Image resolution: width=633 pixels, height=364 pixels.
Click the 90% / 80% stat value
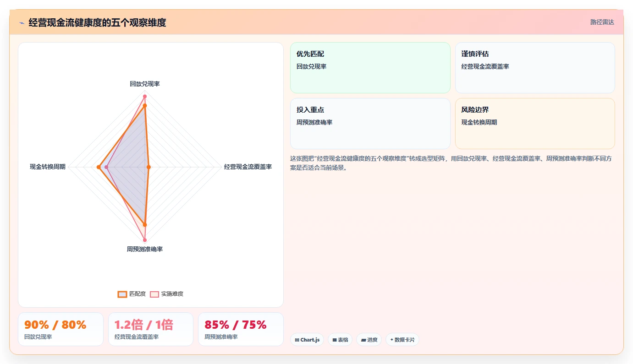pos(55,325)
